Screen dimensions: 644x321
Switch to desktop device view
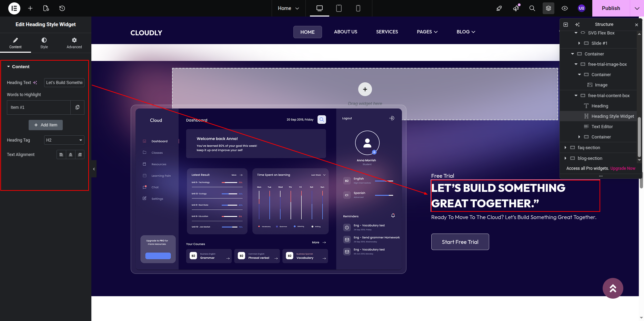click(320, 8)
